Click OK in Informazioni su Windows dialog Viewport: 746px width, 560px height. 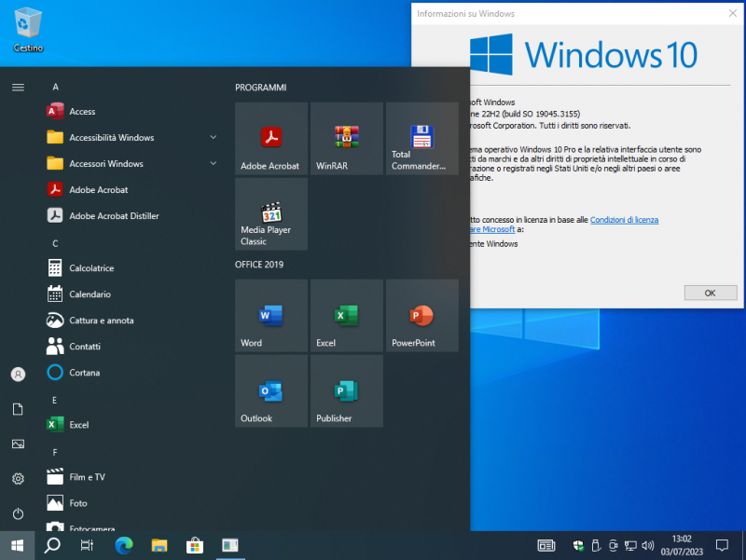(x=711, y=293)
